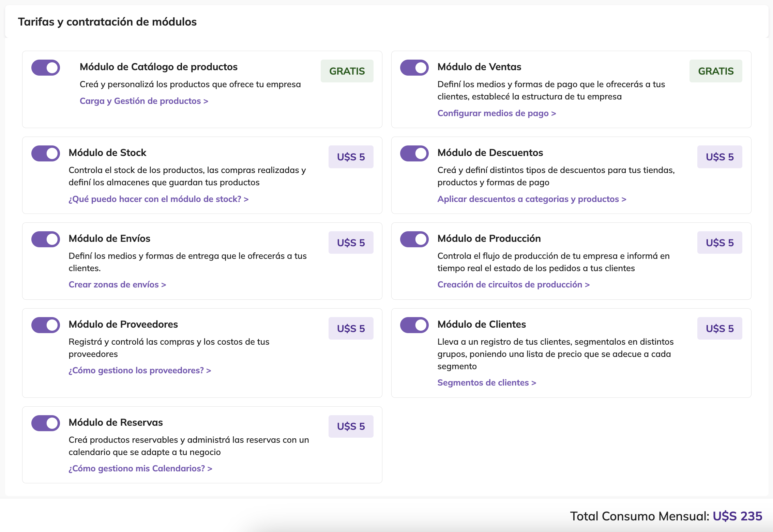This screenshot has width=773, height=532.
Task: Click the U$S 5 badge on Módulo de Reservas
Action: point(351,426)
